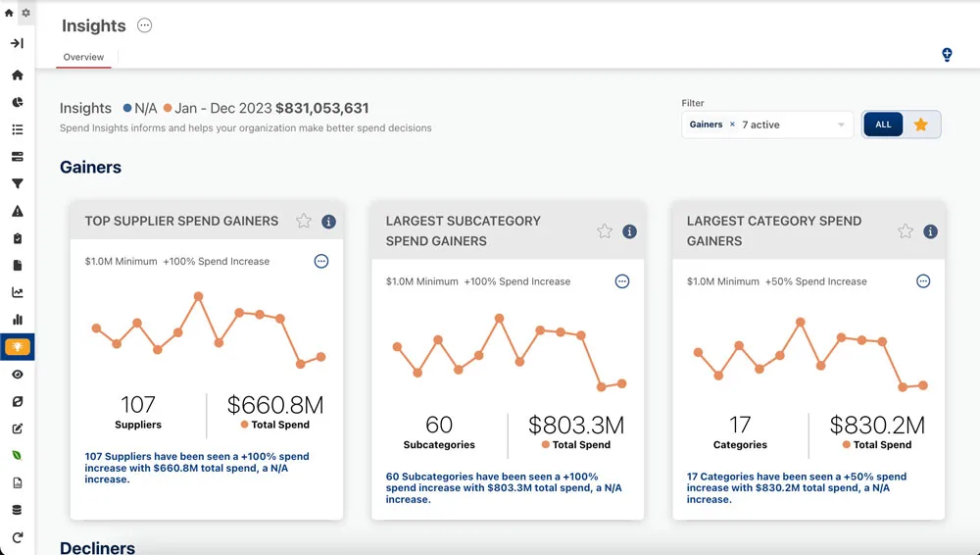Click the Largest Category Spend Gainers line chart
This screenshot has width=980, height=555.
pyautogui.click(x=810, y=355)
